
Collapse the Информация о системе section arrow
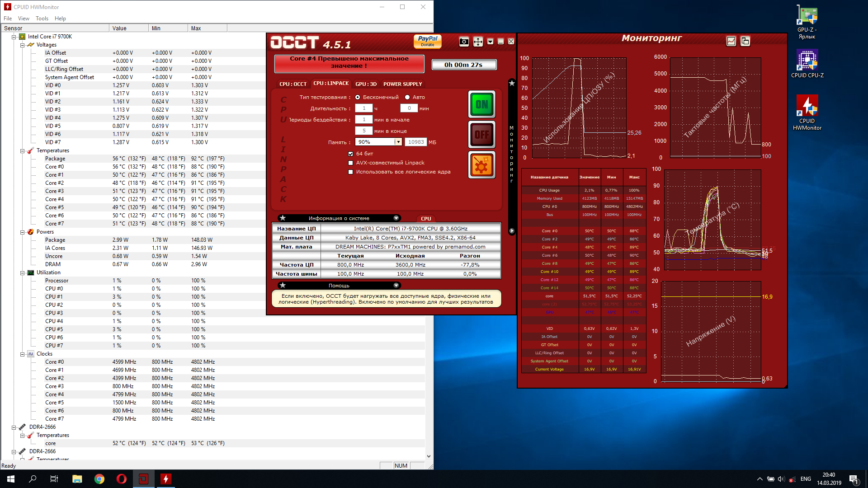[x=396, y=218]
